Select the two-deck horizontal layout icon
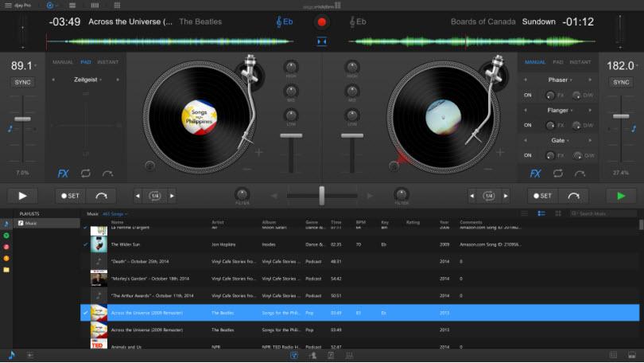 72,6
